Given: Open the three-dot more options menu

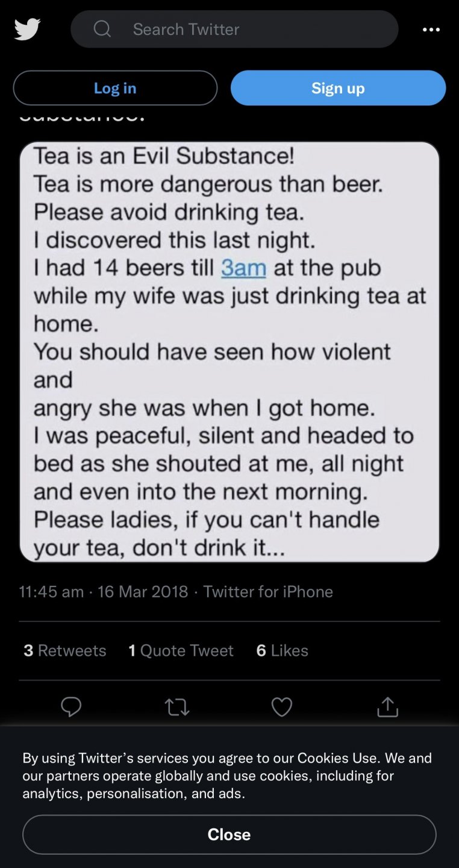Looking at the screenshot, I should click(431, 30).
